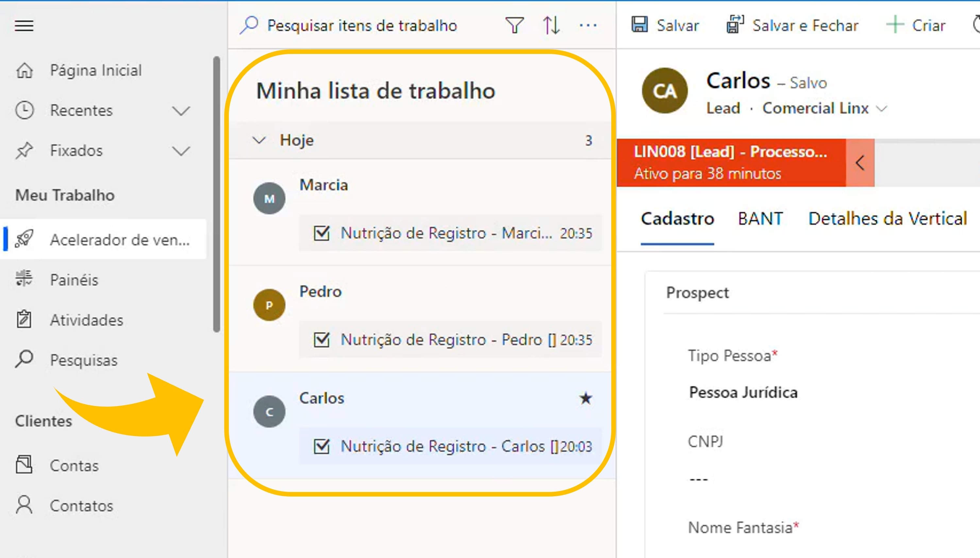Image resolution: width=980 pixels, height=558 pixels.
Task: Check the Nutrição de Registro Marcia task
Action: point(321,233)
